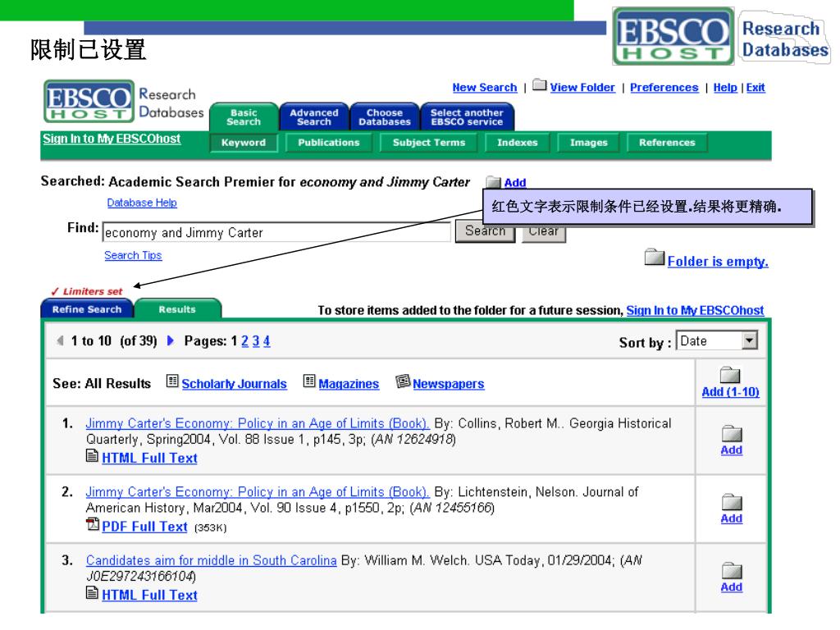Screen dimensions: 840x630
Task: Click the Publications toolbar button
Action: click(329, 143)
